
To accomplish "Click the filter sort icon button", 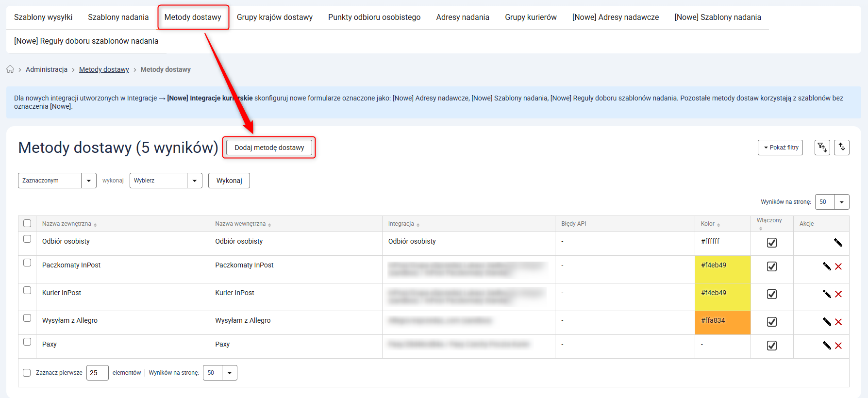I will tap(822, 148).
